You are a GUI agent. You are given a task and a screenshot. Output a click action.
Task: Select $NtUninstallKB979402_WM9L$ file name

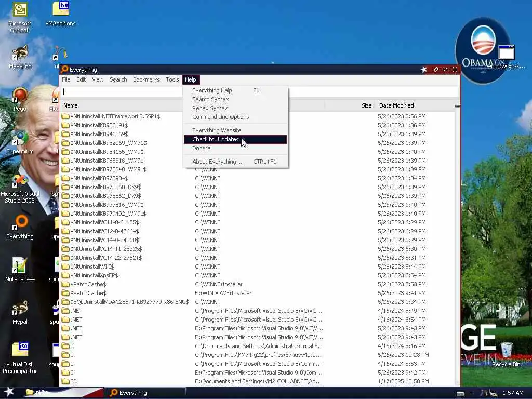108,214
